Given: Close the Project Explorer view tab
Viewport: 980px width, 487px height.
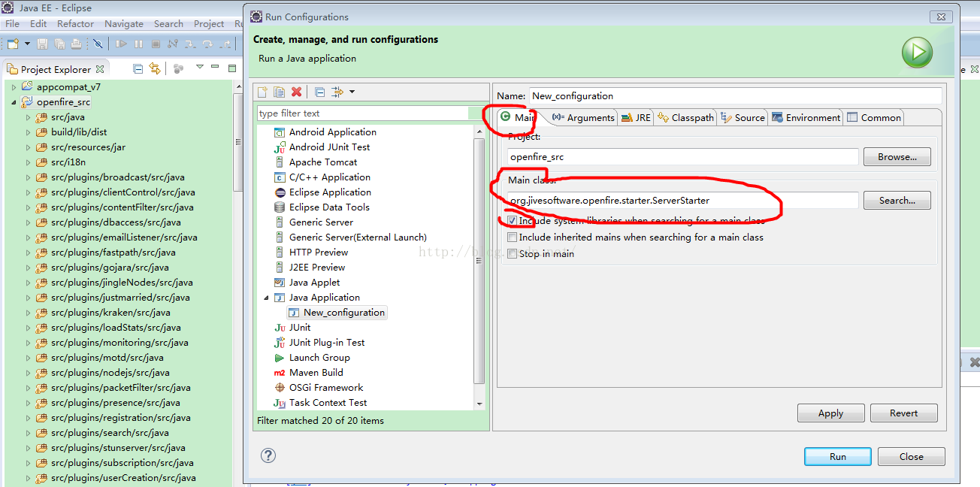Looking at the screenshot, I should (100, 69).
